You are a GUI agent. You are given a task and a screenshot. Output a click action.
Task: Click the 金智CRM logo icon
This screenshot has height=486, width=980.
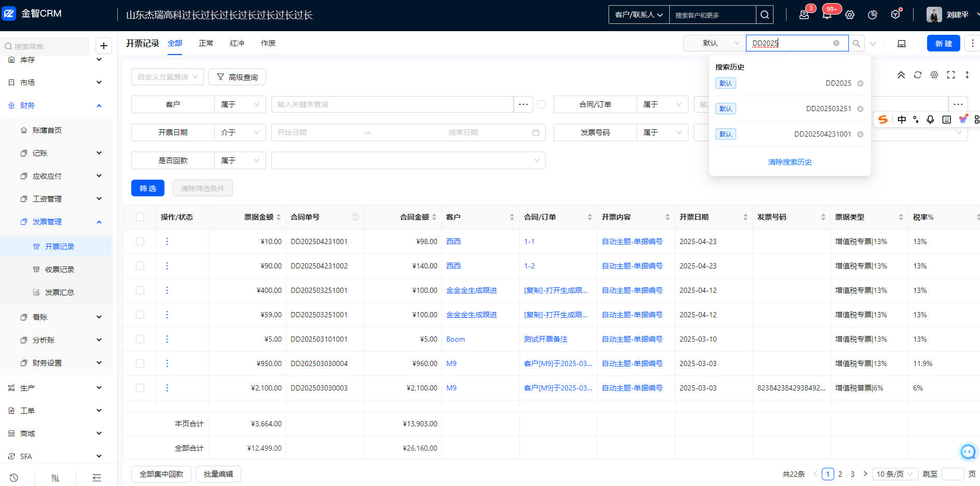pos(9,14)
